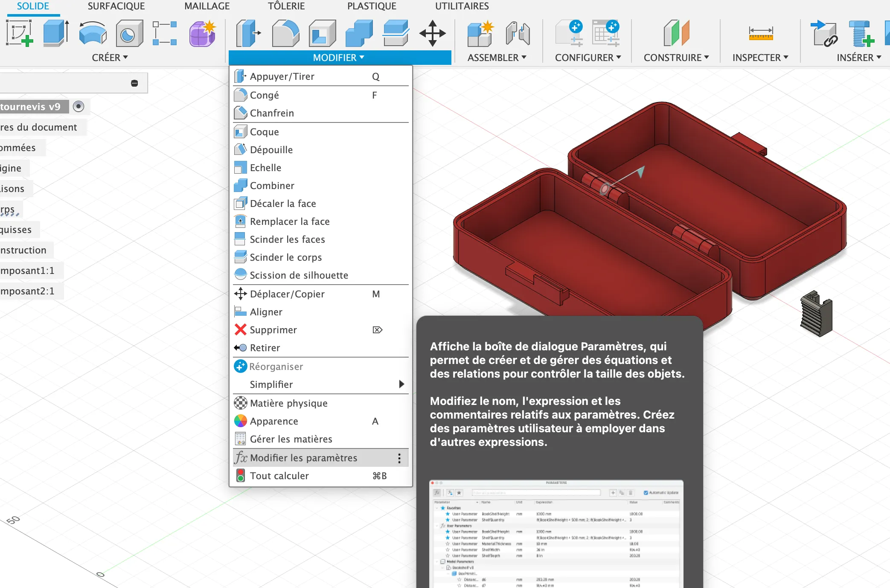890x588 pixels.
Task: Launch the Create Form tool
Action: coord(201,33)
